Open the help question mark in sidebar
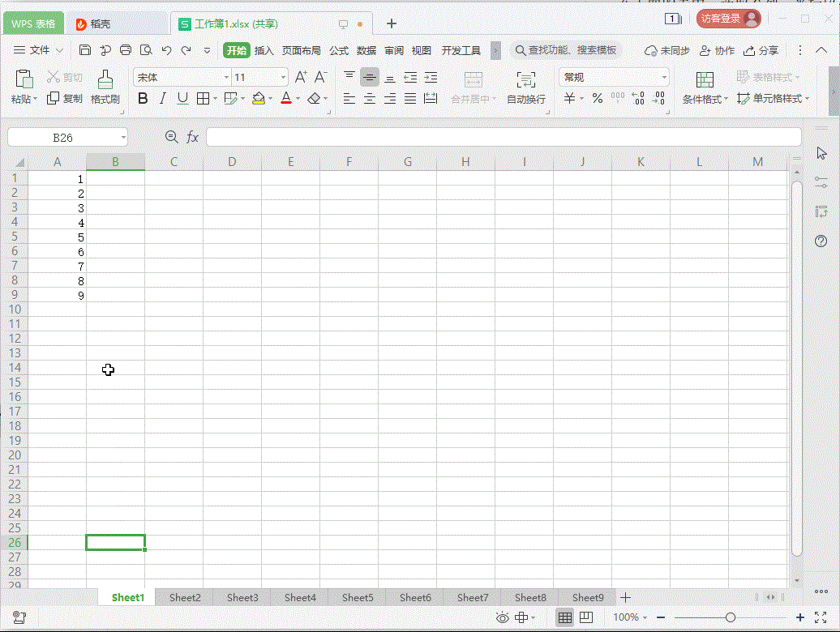Viewport: 840px width, 632px height. 821,241
